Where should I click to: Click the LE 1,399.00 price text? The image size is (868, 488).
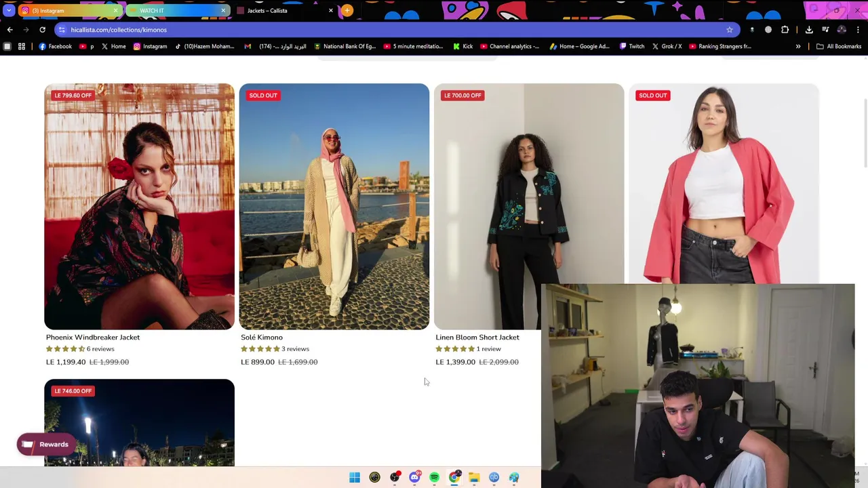[x=456, y=362]
